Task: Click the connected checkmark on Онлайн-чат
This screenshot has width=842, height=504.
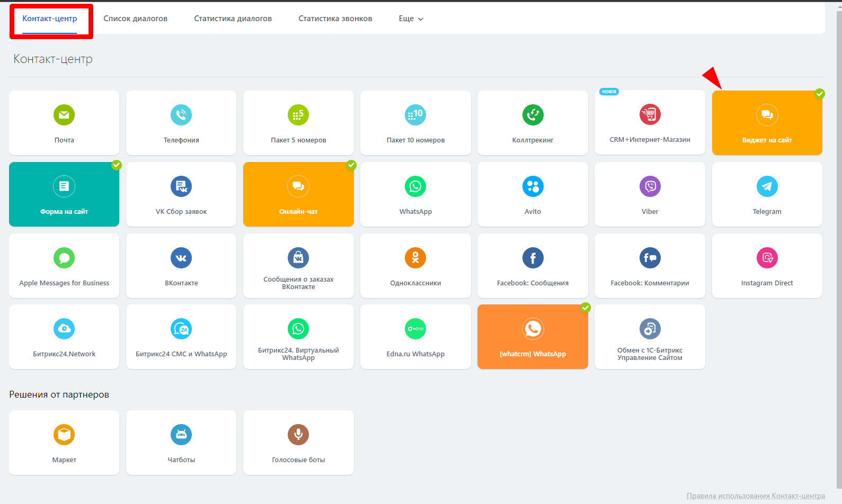Action: coord(351,165)
